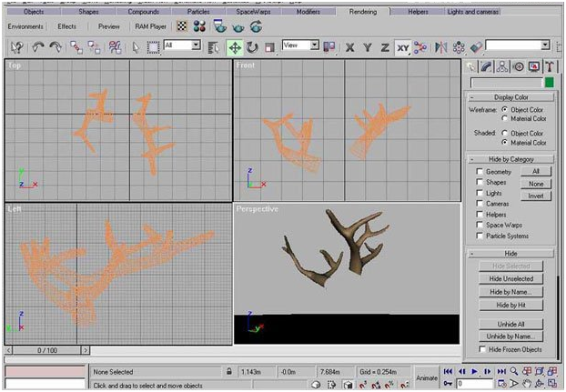Check the Lights hide category box
The image size is (566, 392).
480,193
